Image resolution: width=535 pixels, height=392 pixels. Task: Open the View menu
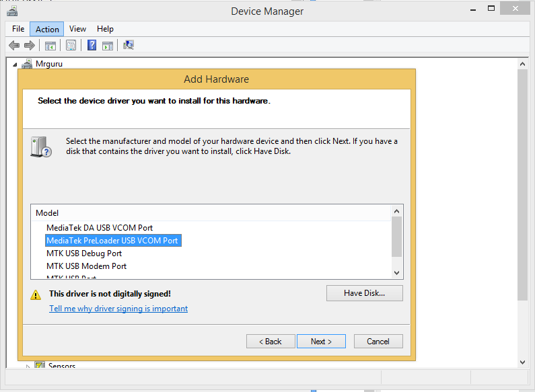pos(77,29)
